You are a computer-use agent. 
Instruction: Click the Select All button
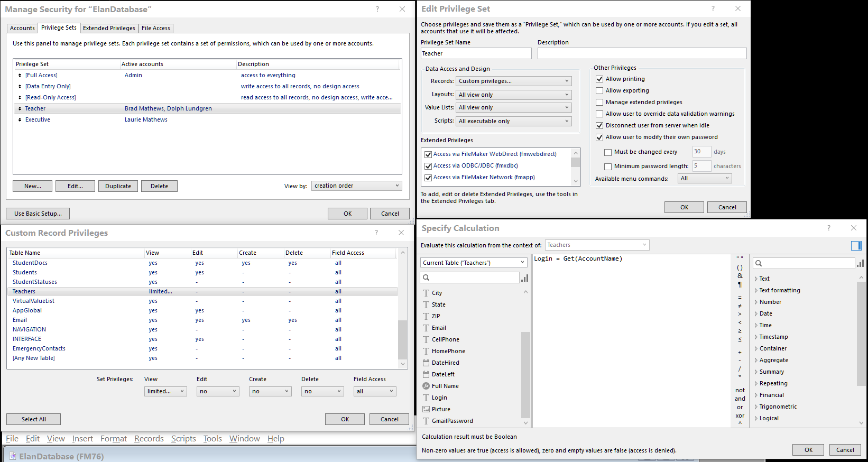pyautogui.click(x=34, y=419)
